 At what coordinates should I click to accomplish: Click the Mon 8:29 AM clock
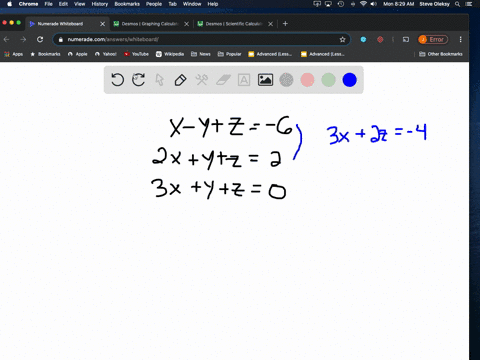[399, 4]
